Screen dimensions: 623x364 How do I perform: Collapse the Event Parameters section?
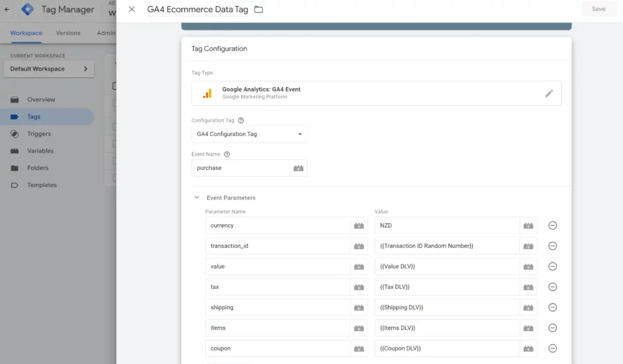197,197
